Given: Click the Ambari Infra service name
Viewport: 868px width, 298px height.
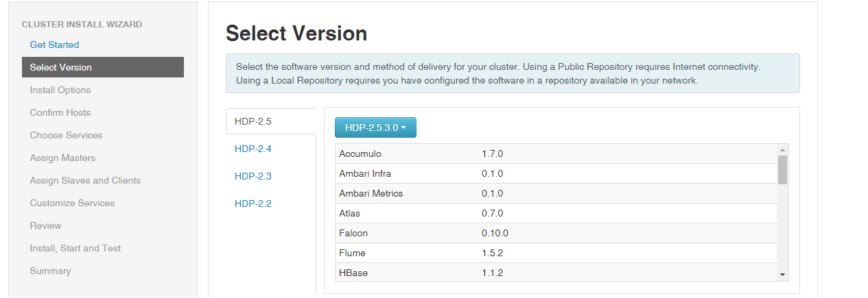Looking at the screenshot, I should coord(365,173).
